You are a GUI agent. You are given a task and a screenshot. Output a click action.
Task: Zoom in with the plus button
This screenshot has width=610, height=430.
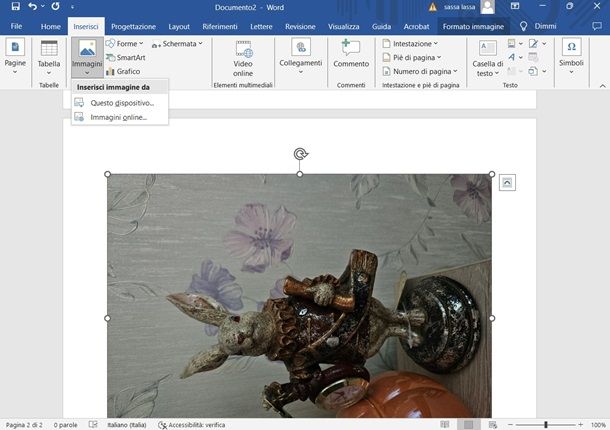[x=580, y=425]
